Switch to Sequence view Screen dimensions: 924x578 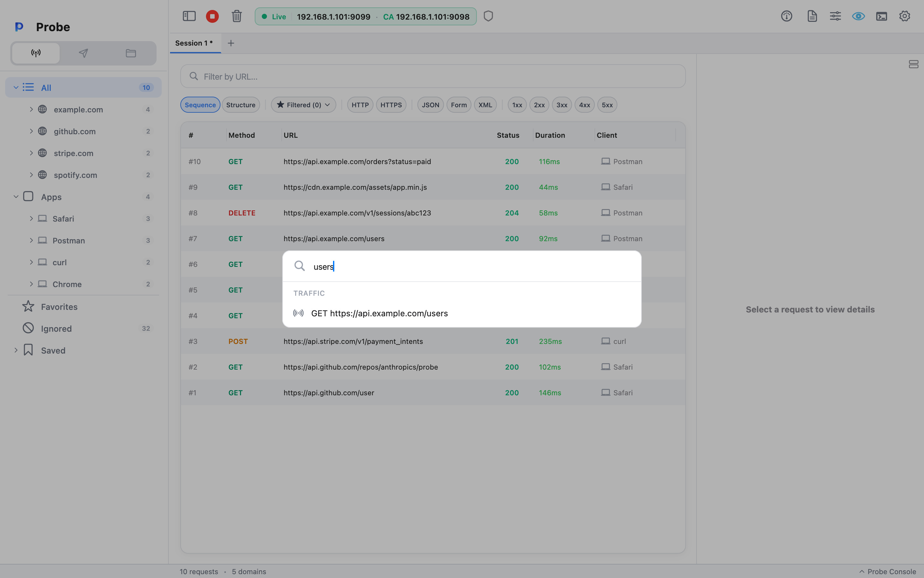click(200, 105)
